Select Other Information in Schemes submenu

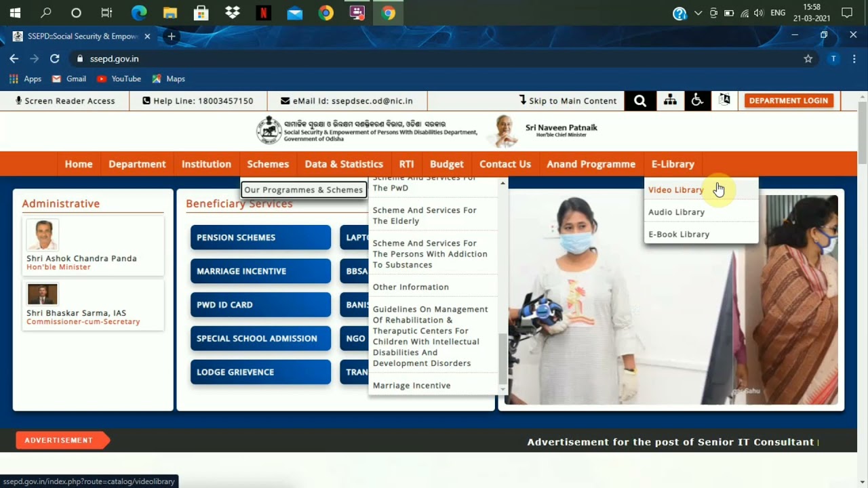pyautogui.click(x=411, y=287)
